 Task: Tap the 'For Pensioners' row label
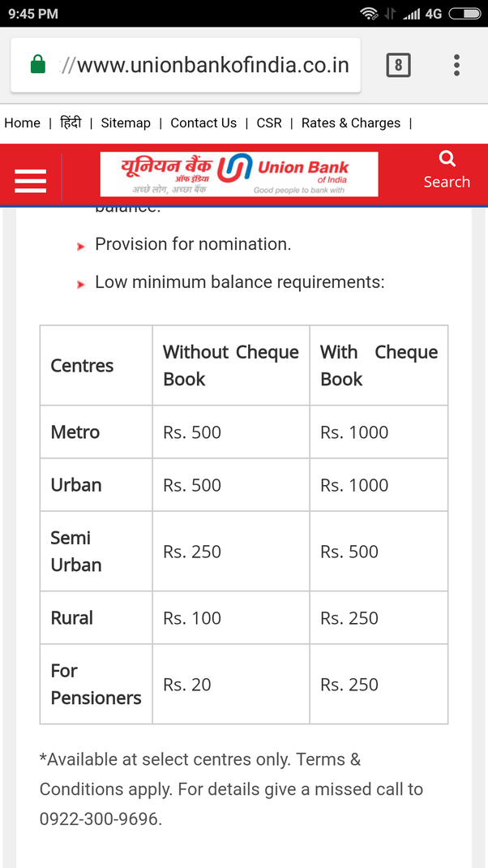pyautogui.click(x=96, y=684)
